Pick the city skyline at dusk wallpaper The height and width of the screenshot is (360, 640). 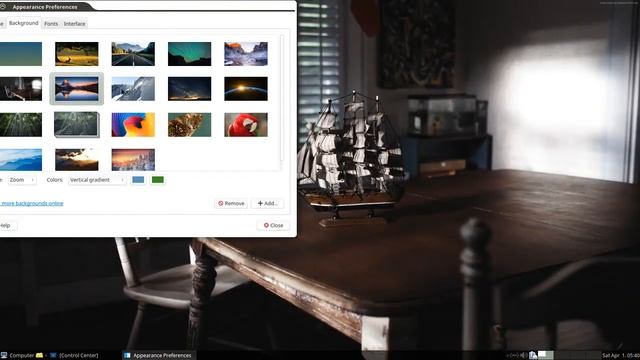(133, 160)
